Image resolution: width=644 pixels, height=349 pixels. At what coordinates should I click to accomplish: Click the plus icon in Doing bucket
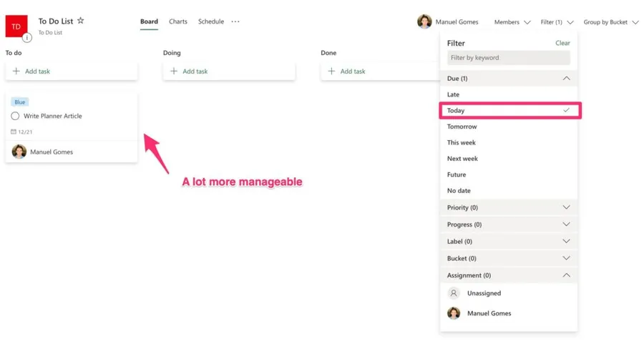(174, 72)
